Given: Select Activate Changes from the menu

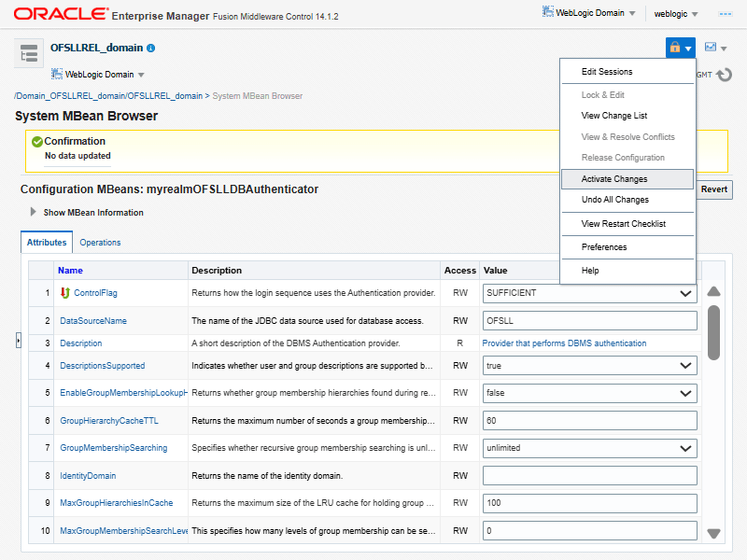Looking at the screenshot, I should click(613, 179).
